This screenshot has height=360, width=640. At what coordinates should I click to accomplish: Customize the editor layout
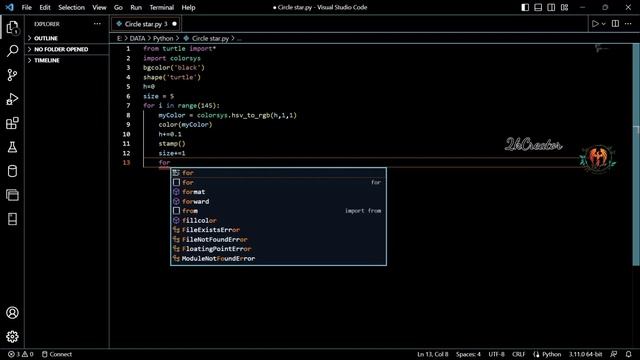pyautogui.click(x=564, y=7)
